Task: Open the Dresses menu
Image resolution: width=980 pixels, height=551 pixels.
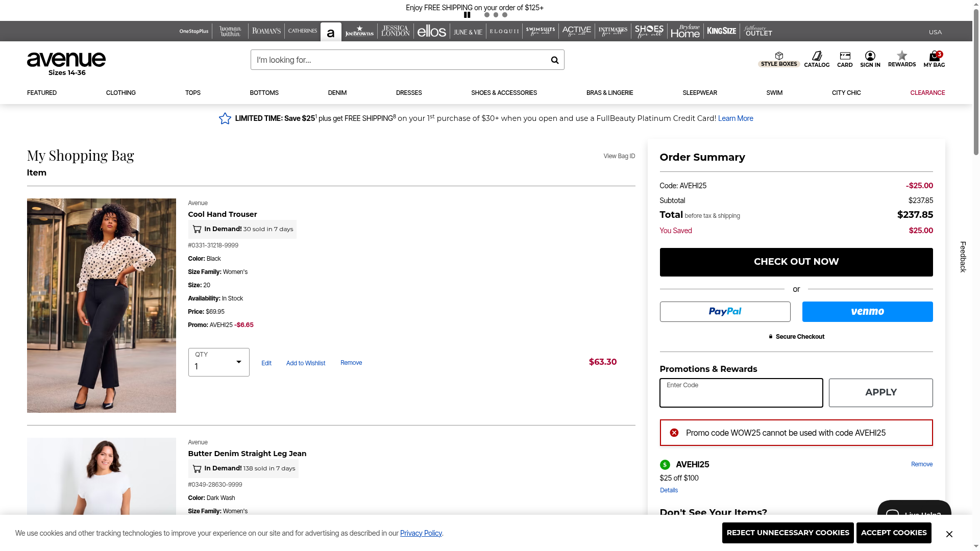Action: (x=409, y=93)
